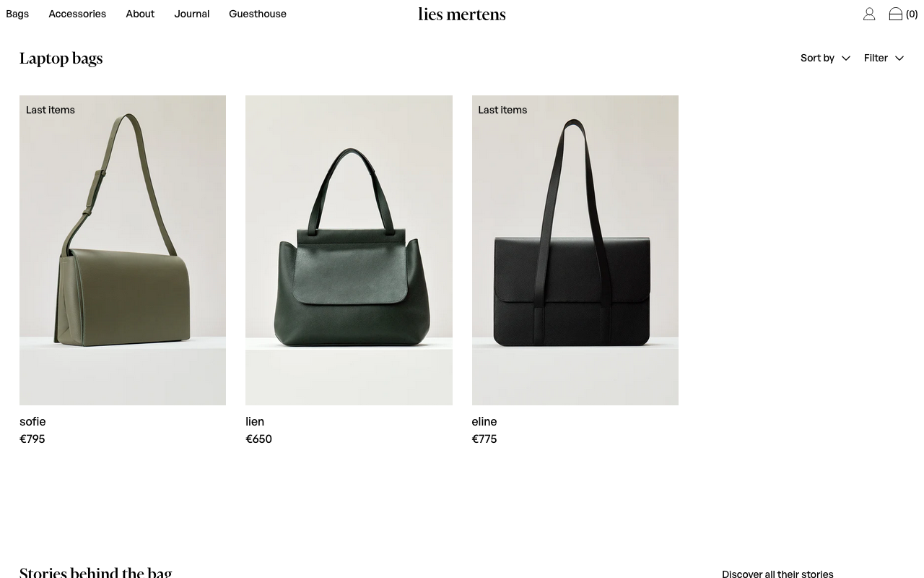Open the sofie product name link
Screen dimensions: 924x578
(32, 421)
